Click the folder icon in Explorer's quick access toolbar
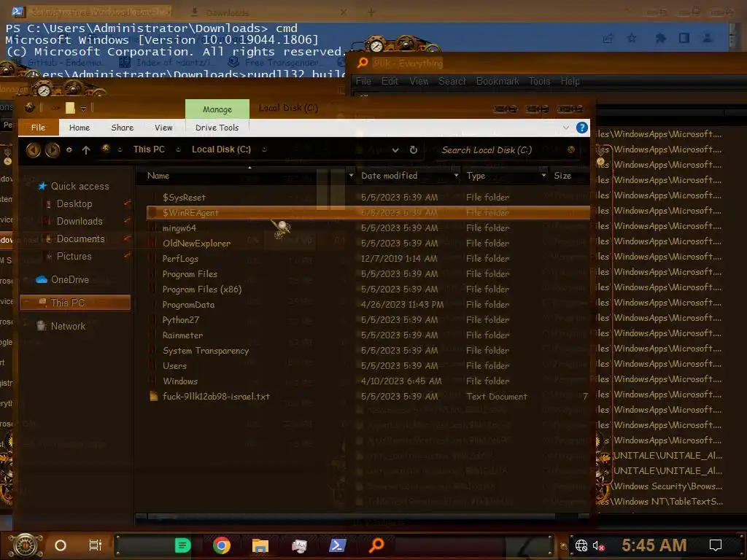Viewport: 747px width, 560px height. click(x=70, y=108)
